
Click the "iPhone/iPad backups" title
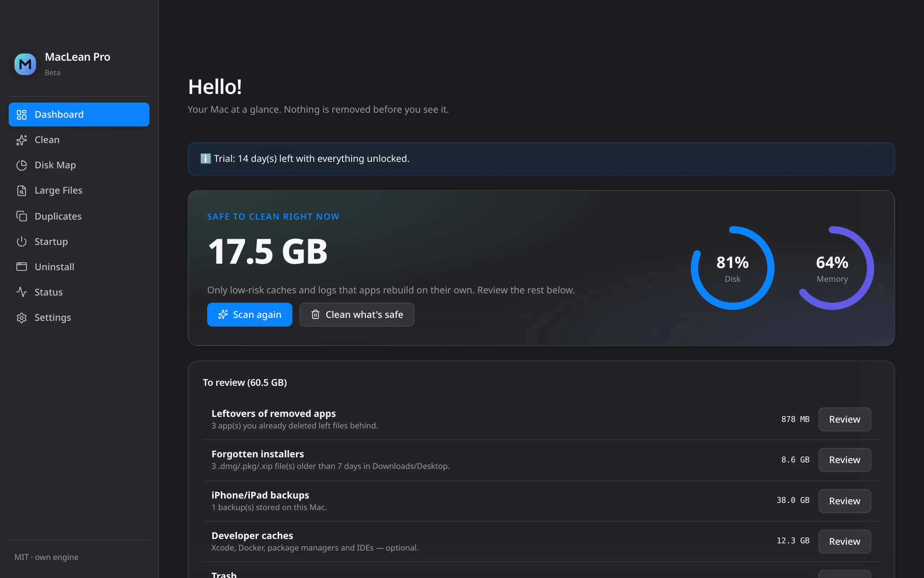tap(260, 495)
